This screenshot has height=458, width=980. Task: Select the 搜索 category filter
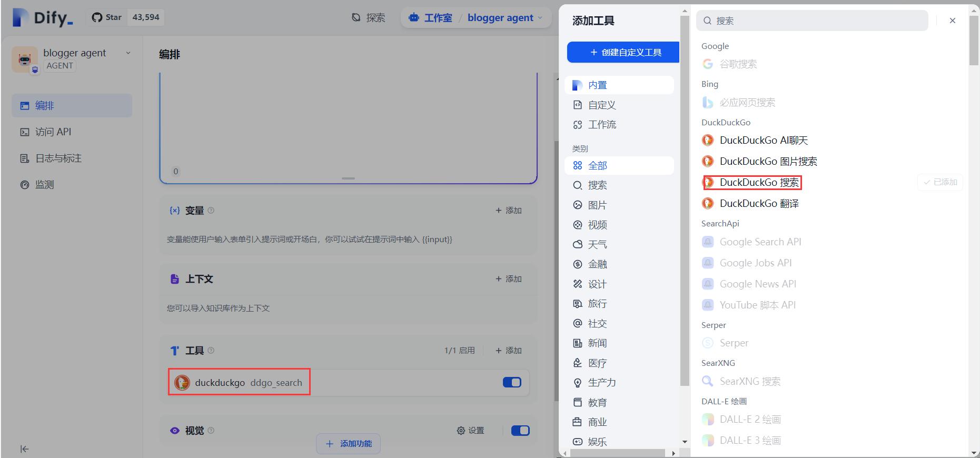(597, 185)
